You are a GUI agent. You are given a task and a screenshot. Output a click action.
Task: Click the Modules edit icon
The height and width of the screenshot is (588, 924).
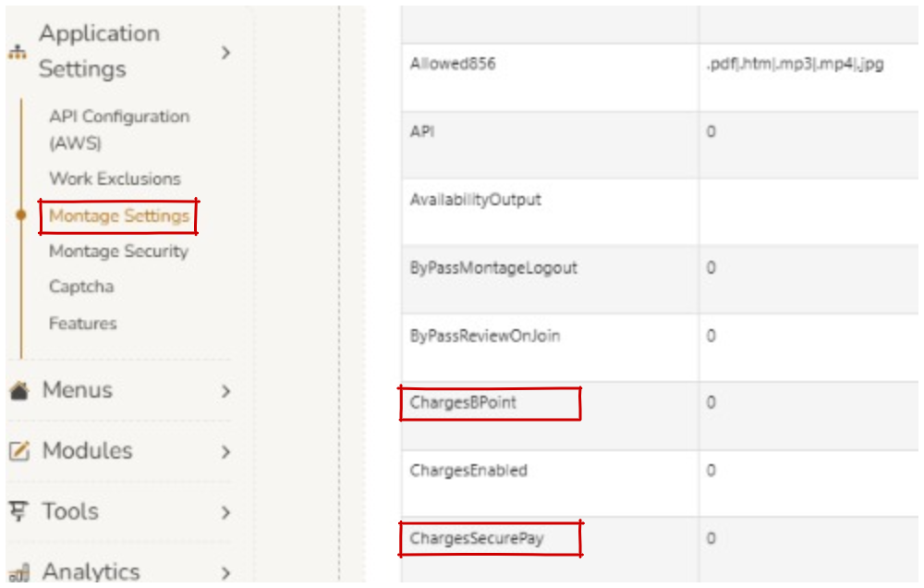click(x=18, y=451)
